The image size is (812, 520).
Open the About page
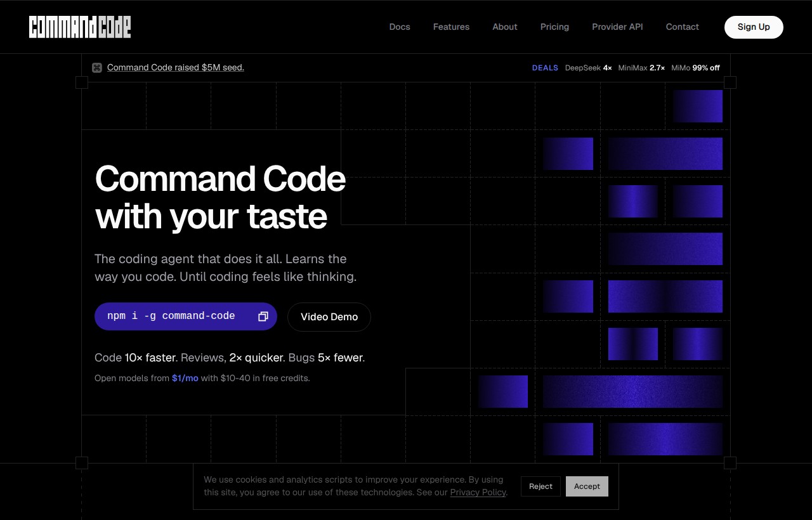[505, 27]
